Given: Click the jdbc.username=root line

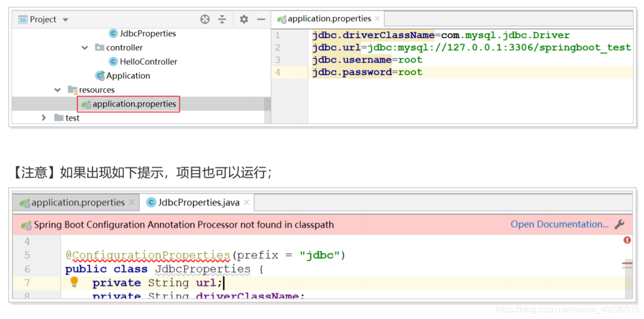Looking at the screenshot, I should click(x=367, y=60).
